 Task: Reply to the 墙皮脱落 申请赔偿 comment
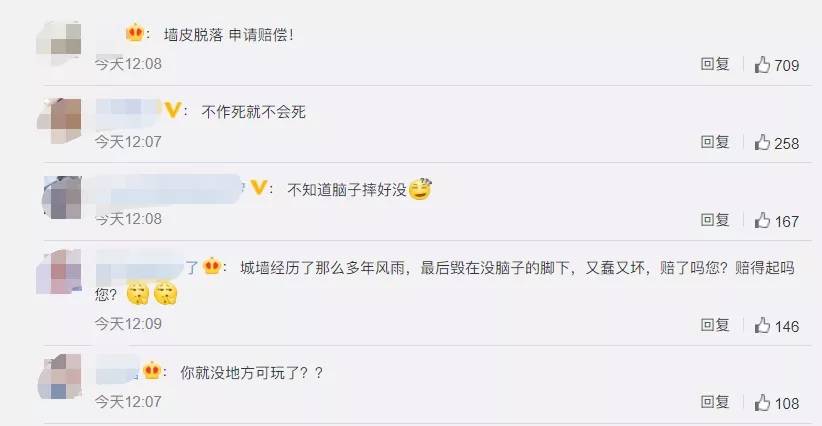pos(715,64)
